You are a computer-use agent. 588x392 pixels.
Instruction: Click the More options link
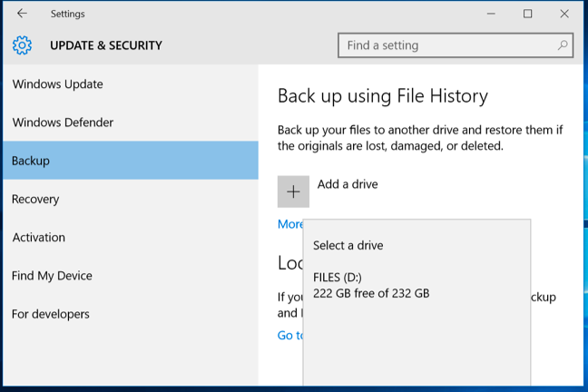[x=290, y=224]
